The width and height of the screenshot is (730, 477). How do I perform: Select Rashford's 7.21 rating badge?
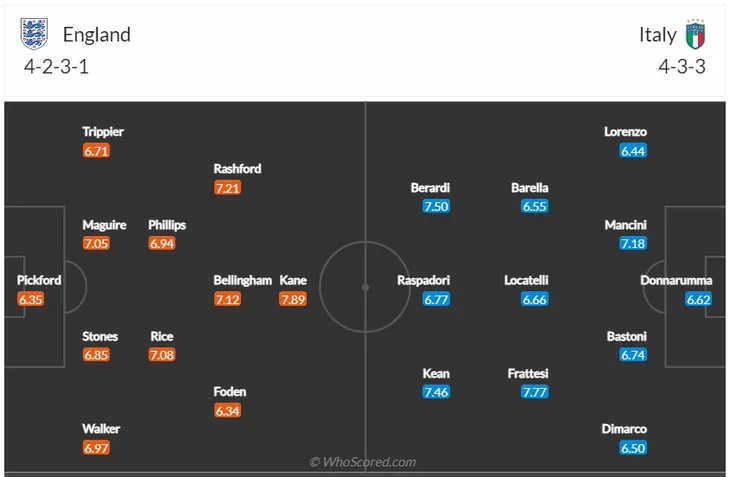point(227,188)
